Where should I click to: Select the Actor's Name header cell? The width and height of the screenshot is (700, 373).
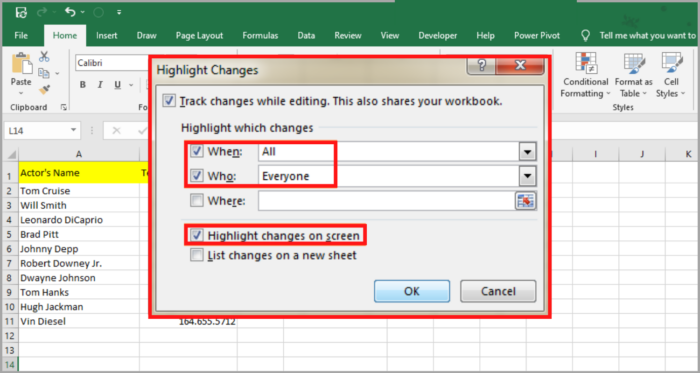click(x=79, y=173)
